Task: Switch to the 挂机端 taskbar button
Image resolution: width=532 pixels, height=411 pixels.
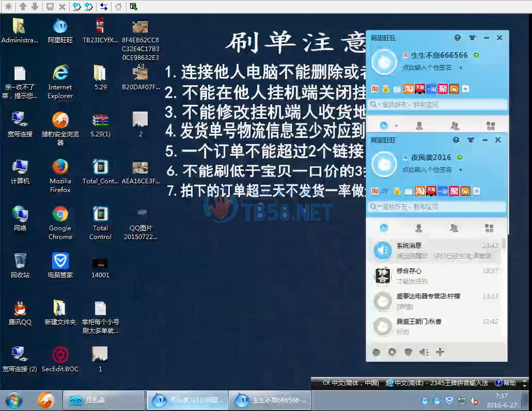Action: click(x=104, y=401)
